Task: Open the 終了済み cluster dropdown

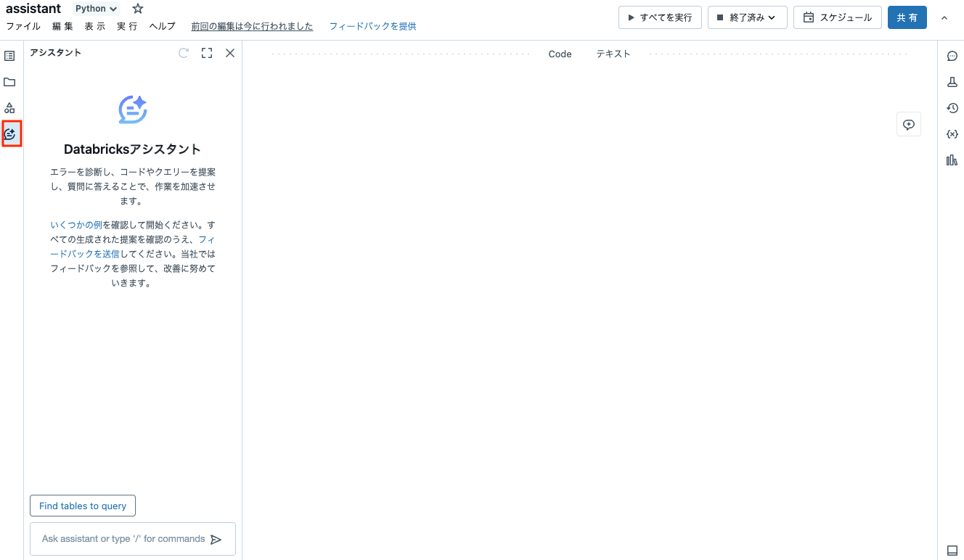Action: (x=747, y=17)
